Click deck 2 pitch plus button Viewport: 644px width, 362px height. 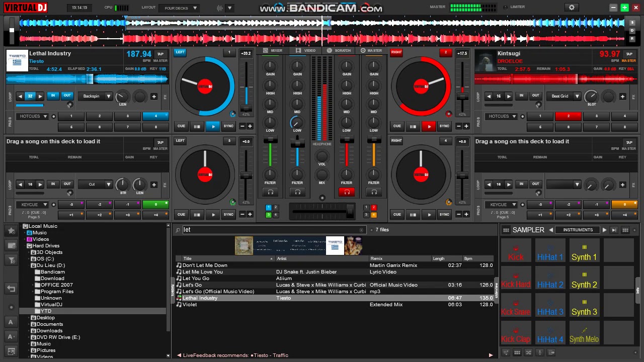click(466, 126)
